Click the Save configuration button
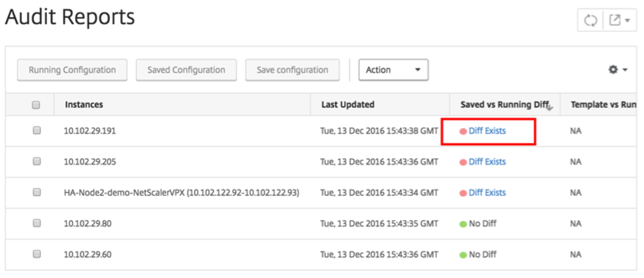The height and width of the screenshot is (278, 644). pyautogui.click(x=292, y=70)
